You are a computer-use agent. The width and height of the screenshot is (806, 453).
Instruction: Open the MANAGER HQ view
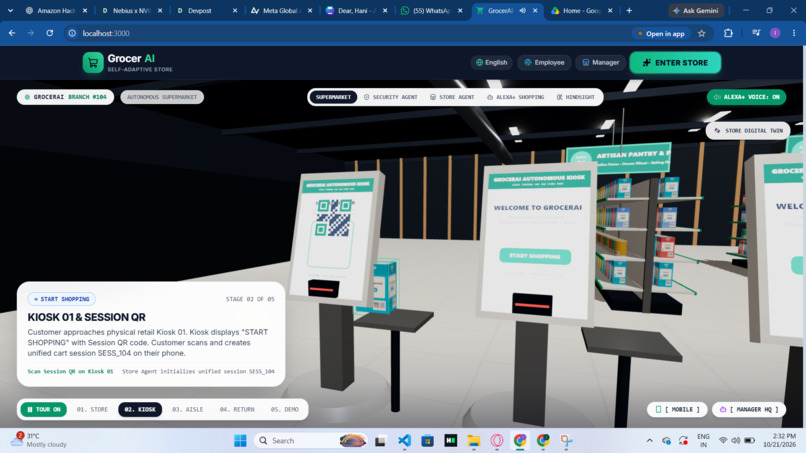tap(749, 409)
